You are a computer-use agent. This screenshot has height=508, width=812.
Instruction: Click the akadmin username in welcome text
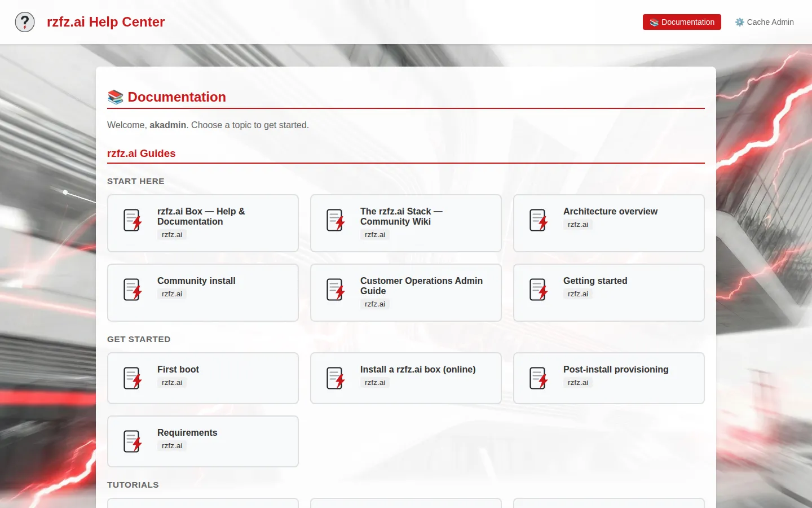[x=167, y=125]
